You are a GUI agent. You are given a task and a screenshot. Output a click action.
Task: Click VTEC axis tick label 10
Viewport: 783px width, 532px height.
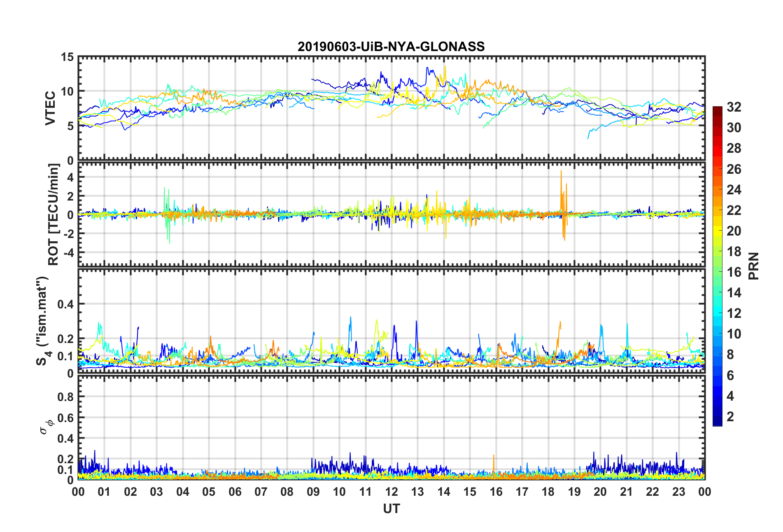[68, 91]
